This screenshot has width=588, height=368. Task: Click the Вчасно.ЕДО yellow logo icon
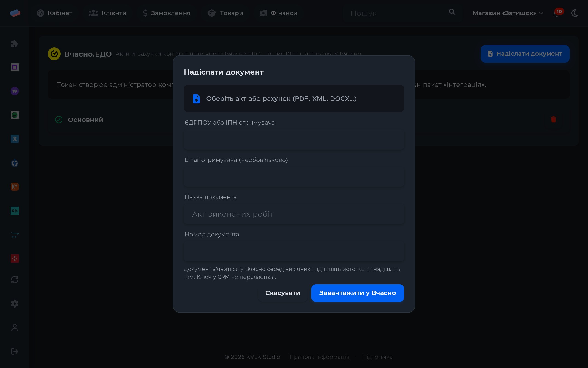pos(54,54)
